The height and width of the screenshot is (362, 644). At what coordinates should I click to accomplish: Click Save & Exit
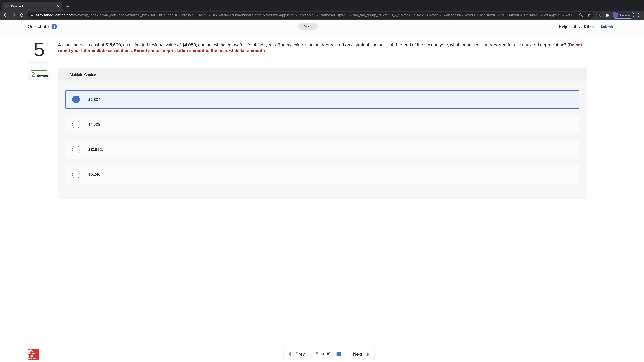click(583, 27)
